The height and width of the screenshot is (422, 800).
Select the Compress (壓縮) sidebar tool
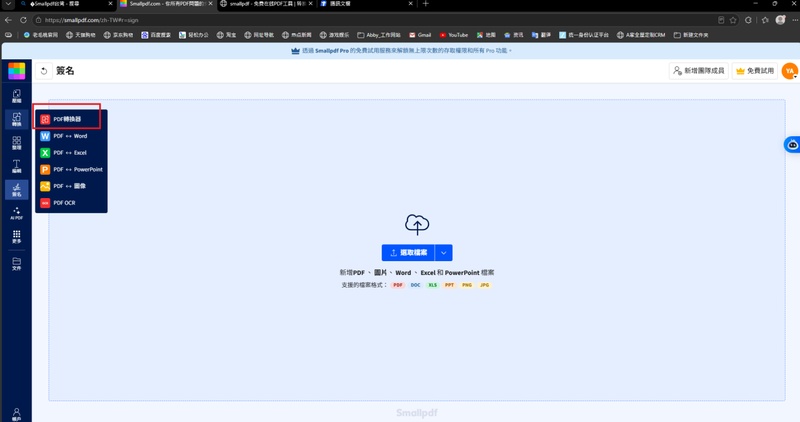[16, 96]
